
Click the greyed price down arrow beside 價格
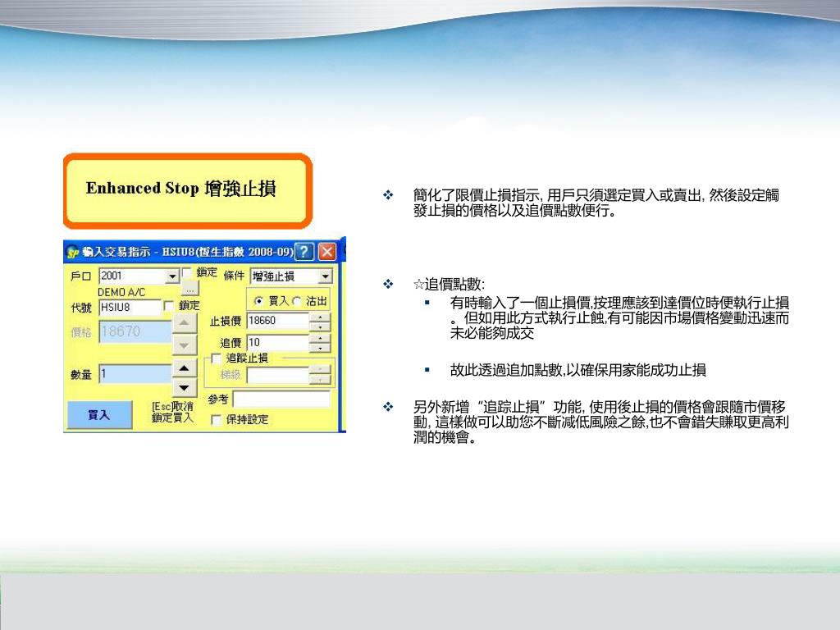pyautogui.click(x=185, y=345)
